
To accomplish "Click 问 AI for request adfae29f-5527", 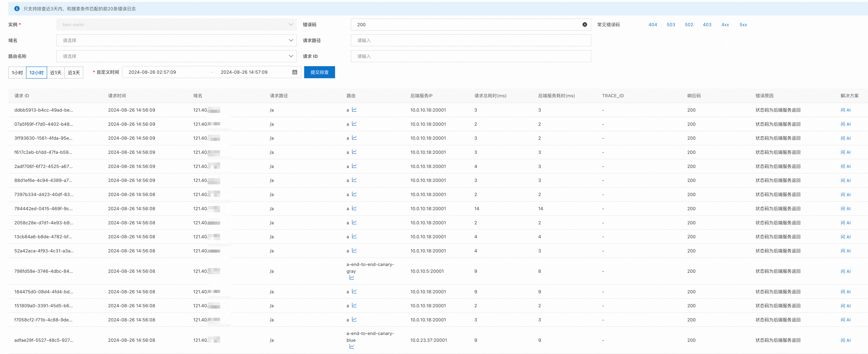I will (845, 340).
